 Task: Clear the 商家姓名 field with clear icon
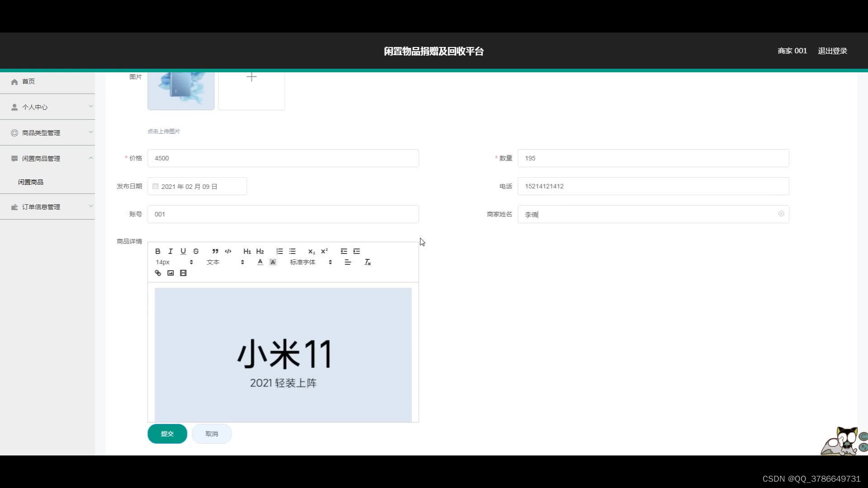[x=781, y=214]
